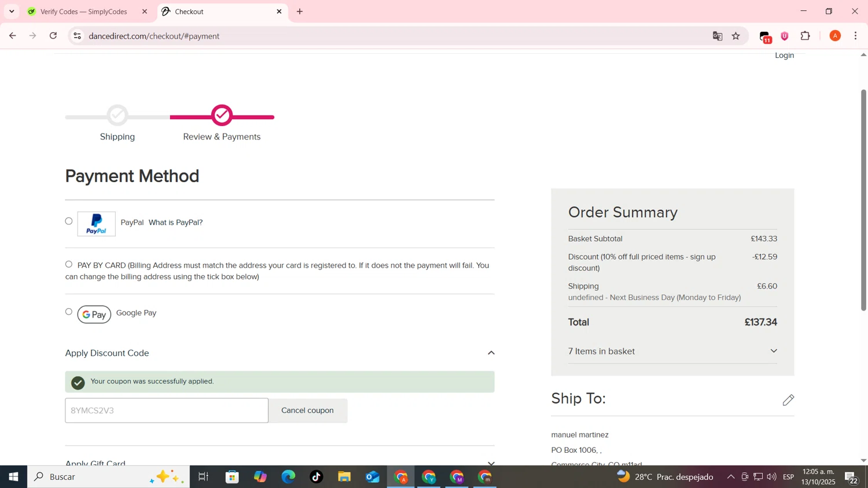Click the page vertical scrollbar thumb
The width and height of the screenshot is (868, 488).
863,200
